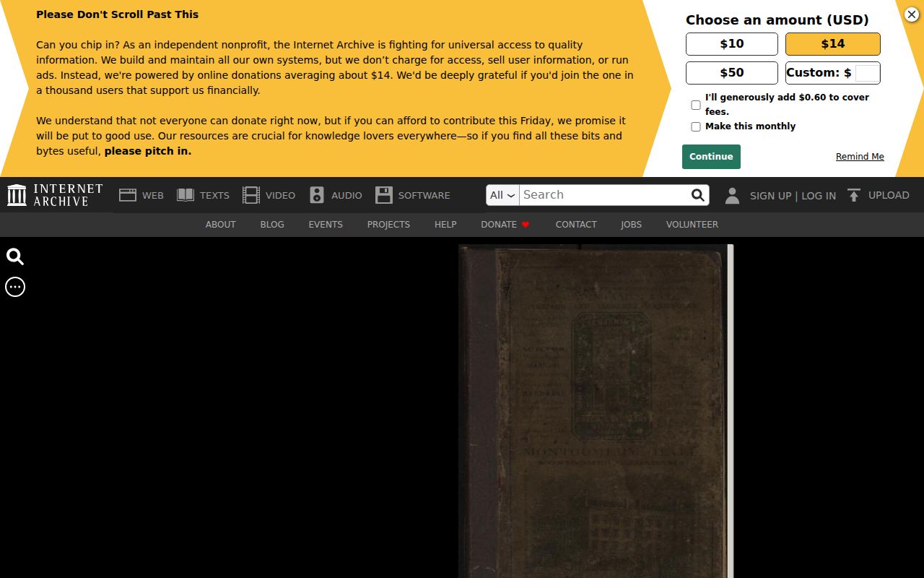
Task: Check the Make this monthly box
Action: [696, 126]
